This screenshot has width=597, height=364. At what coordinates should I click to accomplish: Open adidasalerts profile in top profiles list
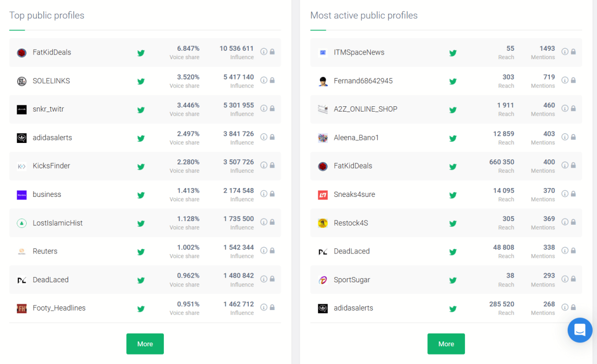click(x=52, y=138)
